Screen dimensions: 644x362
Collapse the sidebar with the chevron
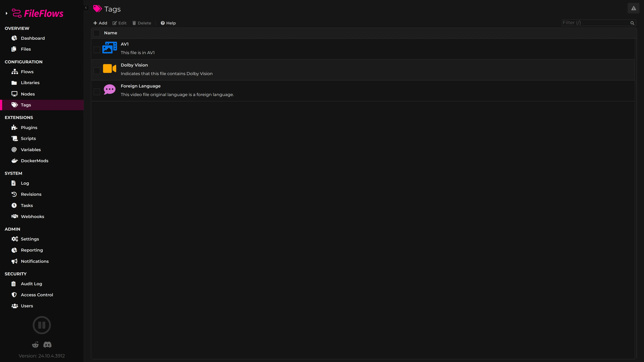pos(86,8)
